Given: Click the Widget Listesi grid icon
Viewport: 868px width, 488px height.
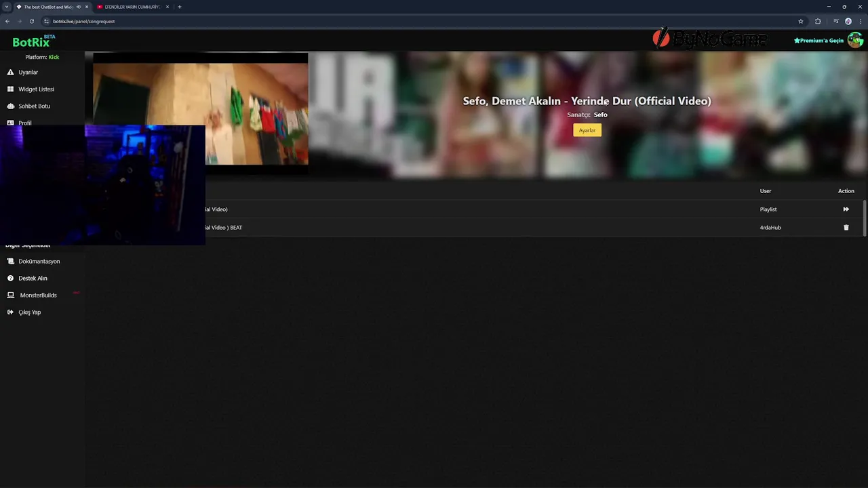Looking at the screenshot, I should pos(10,89).
